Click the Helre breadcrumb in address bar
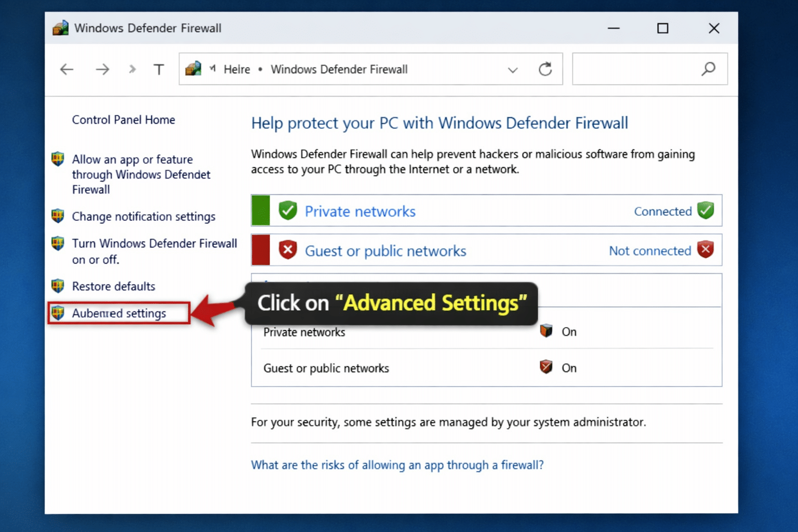The height and width of the screenshot is (532, 798). (x=237, y=69)
